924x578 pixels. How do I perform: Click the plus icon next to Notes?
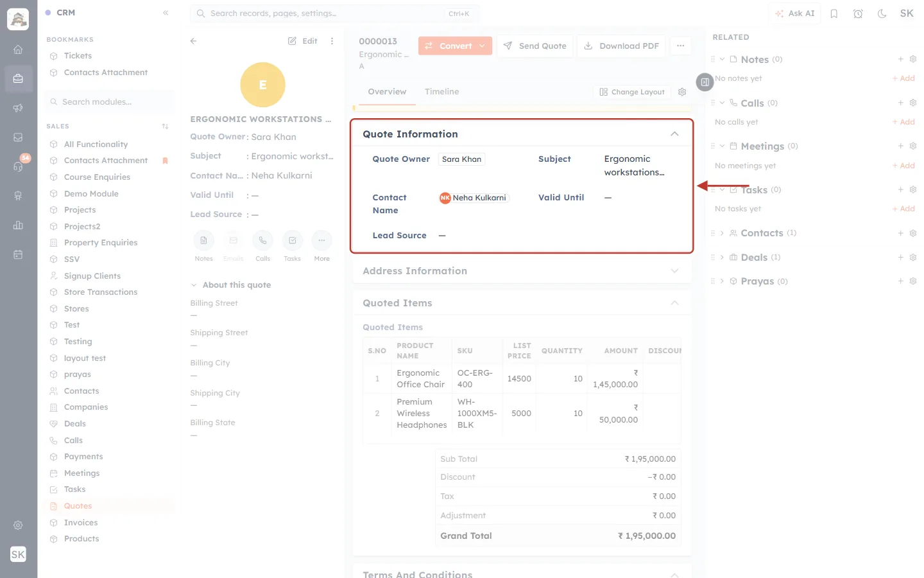901,59
